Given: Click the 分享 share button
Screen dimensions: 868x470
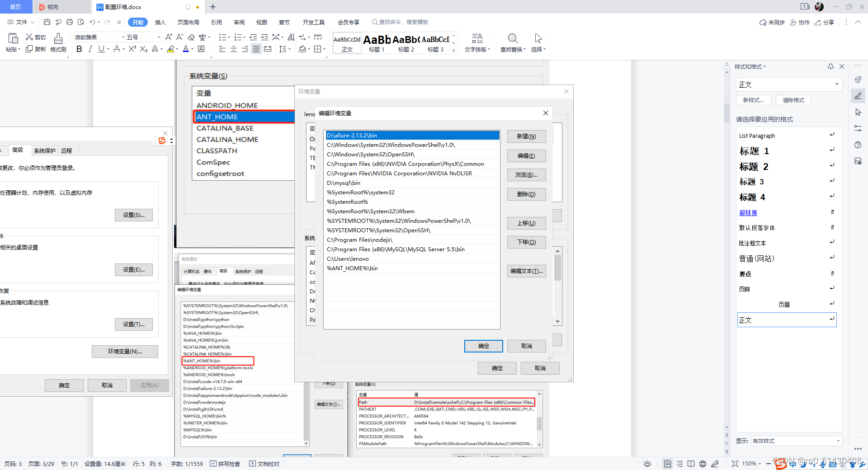Looking at the screenshot, I should click(825, 22).
